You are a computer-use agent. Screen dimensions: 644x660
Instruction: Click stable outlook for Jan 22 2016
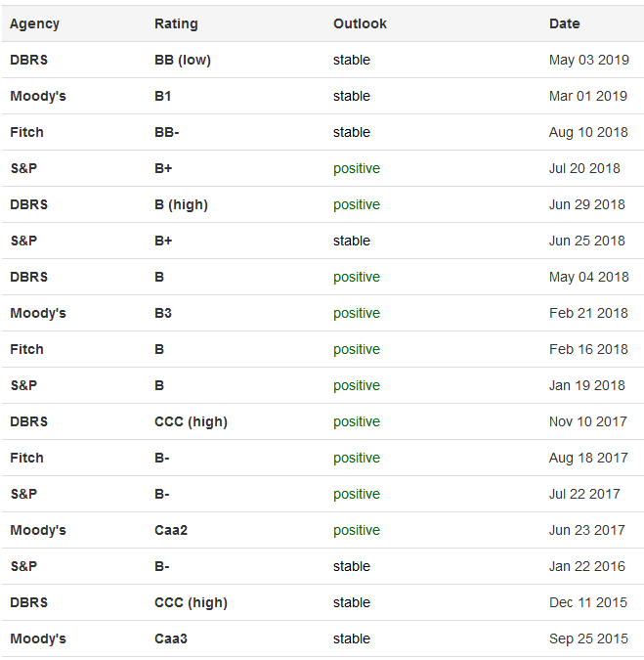(351, 567)
